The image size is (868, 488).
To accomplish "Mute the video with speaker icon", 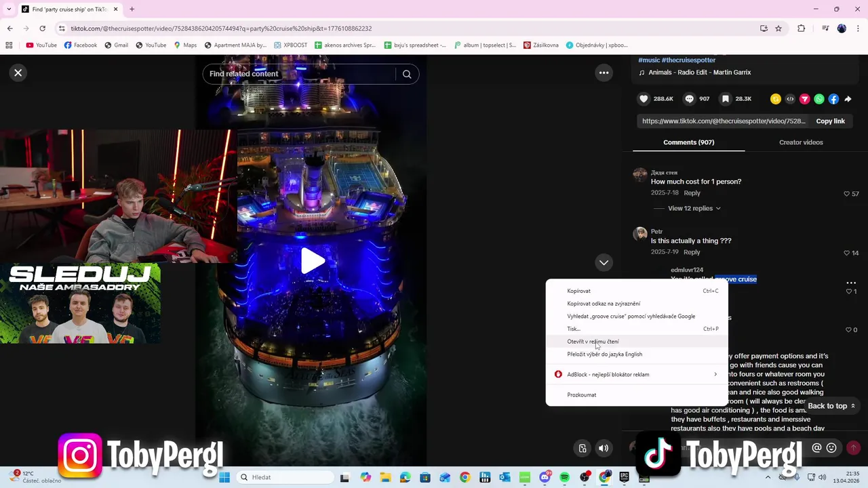I will pos(604,448).
